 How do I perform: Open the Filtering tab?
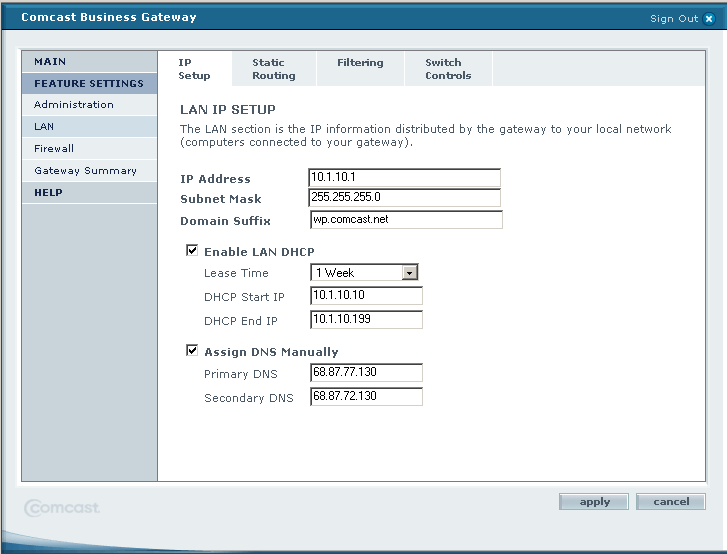(360, 69)
